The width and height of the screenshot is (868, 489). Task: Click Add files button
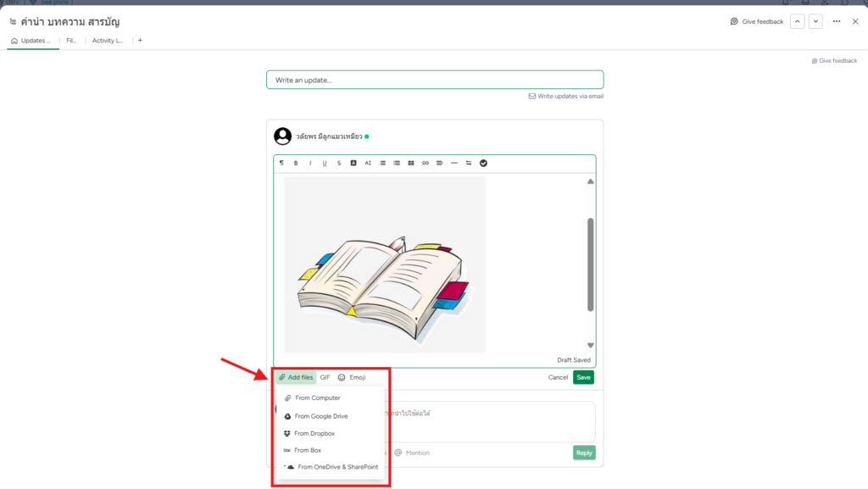296,377
